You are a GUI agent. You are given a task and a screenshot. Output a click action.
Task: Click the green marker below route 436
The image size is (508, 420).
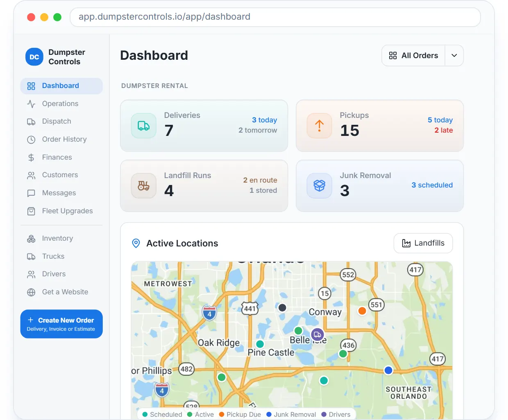pos(343,353)
